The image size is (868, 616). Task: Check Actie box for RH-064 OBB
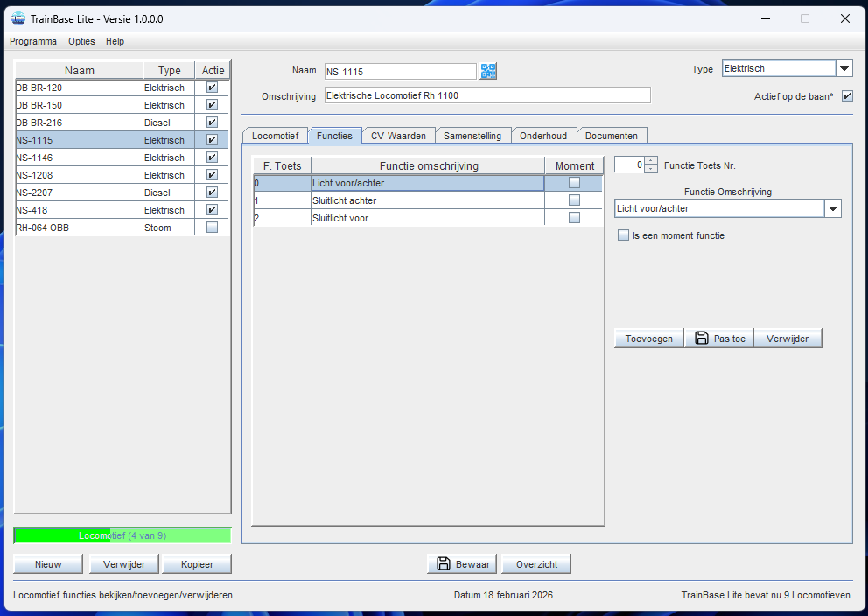[x=212, y=227]
